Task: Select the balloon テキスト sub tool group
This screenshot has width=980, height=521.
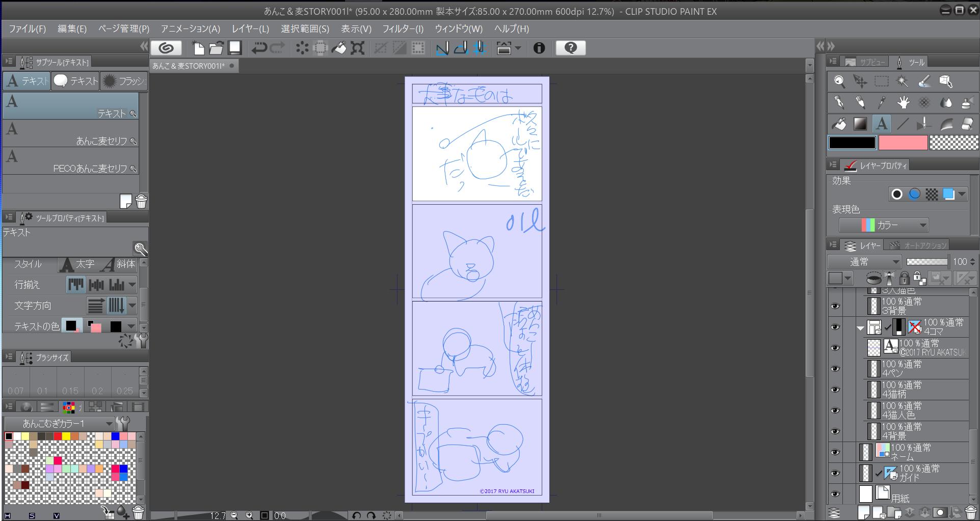Action: tap(75, 81)
